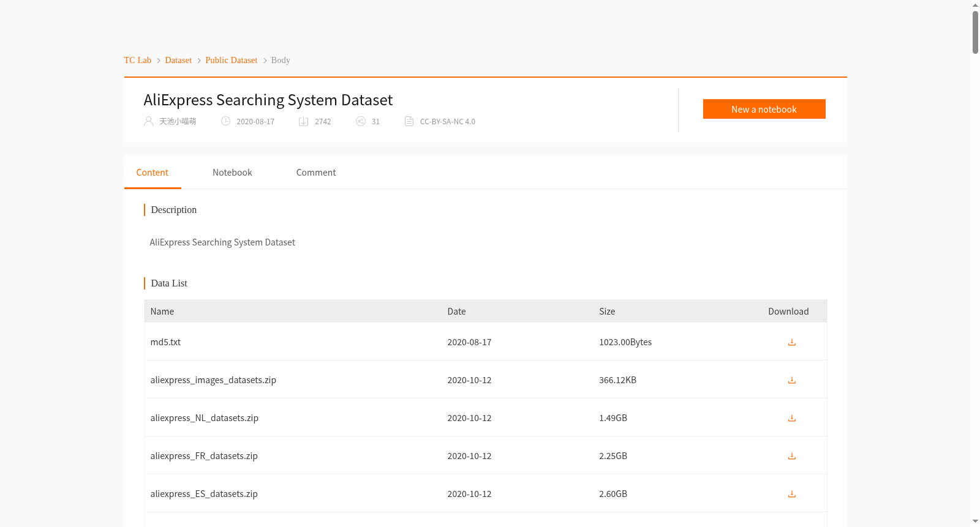Click the Description section heading
This screenshot has width=980, height=527.
pyautogui.click(x=174, y=210)
